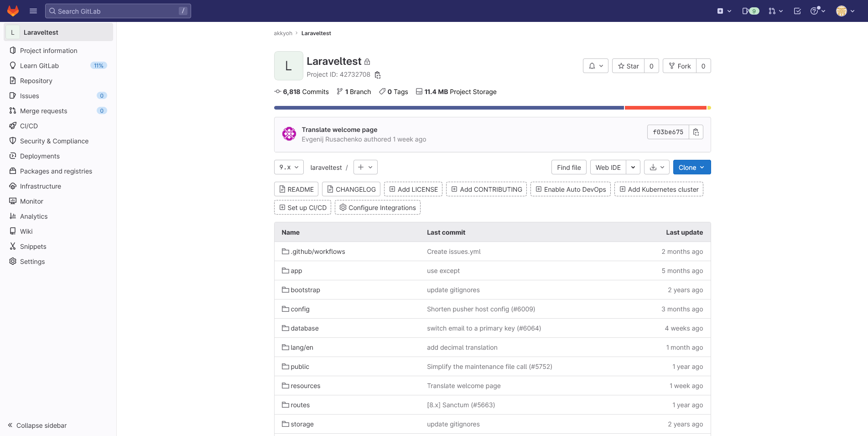Open Project information in sidebar
The width and height of the screenshot is (868, 436).
(58, 51)
